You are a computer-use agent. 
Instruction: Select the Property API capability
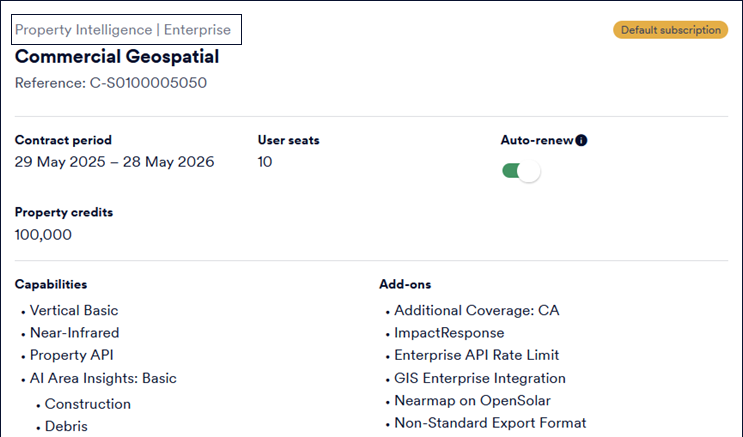click(72, 355)
